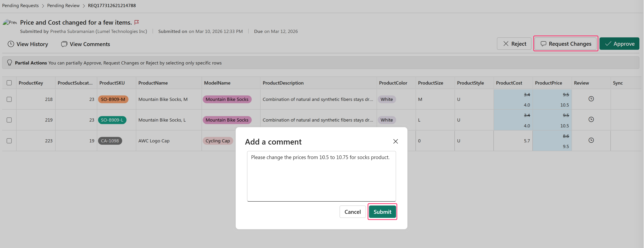Go to Pending Requests breadcrumb
The height and width of the screenshot is (248, 644).
click(21, 5)
